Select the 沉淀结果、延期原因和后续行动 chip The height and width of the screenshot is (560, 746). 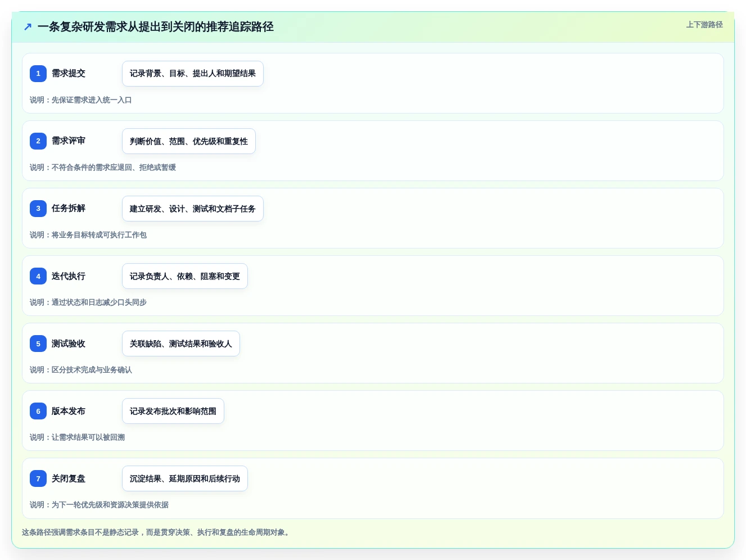coord(185,478)
